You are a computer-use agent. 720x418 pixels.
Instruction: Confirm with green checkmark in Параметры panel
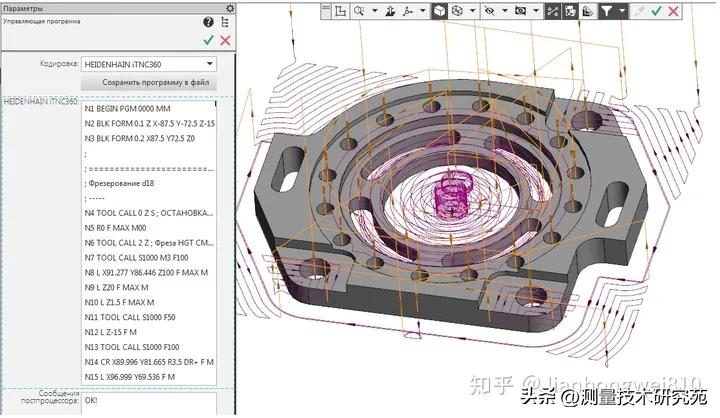coord(208,40)
